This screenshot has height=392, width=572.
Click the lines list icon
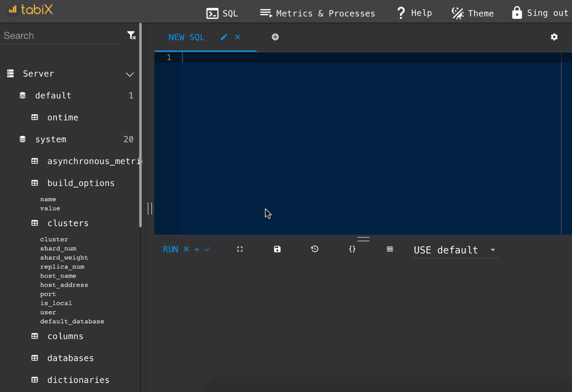(390, 249)
